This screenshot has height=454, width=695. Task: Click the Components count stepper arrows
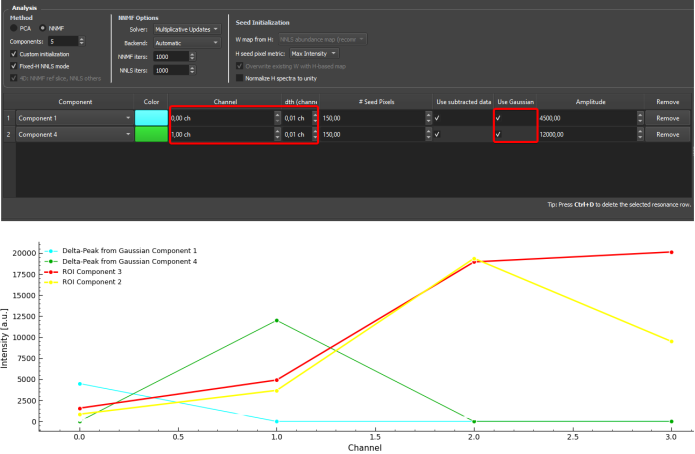coord(82,41)
